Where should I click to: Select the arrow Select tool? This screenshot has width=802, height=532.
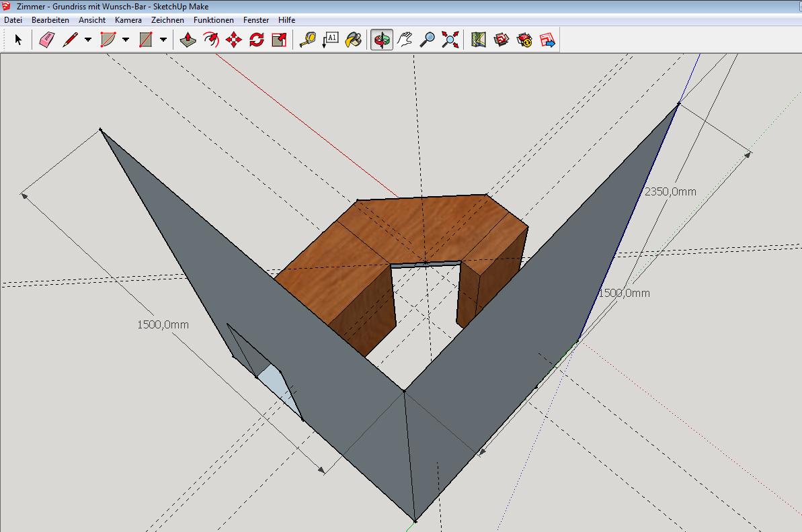tap(18, 40)
